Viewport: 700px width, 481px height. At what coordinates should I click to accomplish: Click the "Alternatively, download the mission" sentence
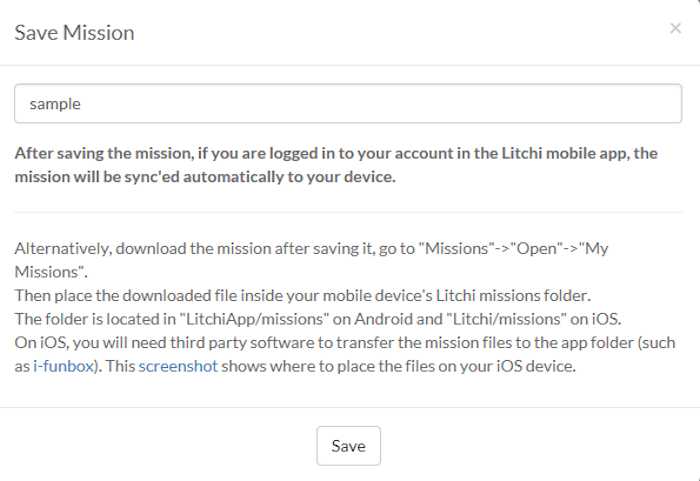200,250
